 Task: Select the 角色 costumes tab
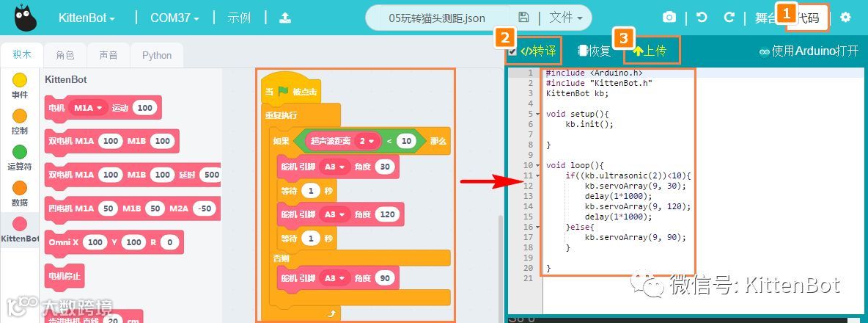click(65, 55)
